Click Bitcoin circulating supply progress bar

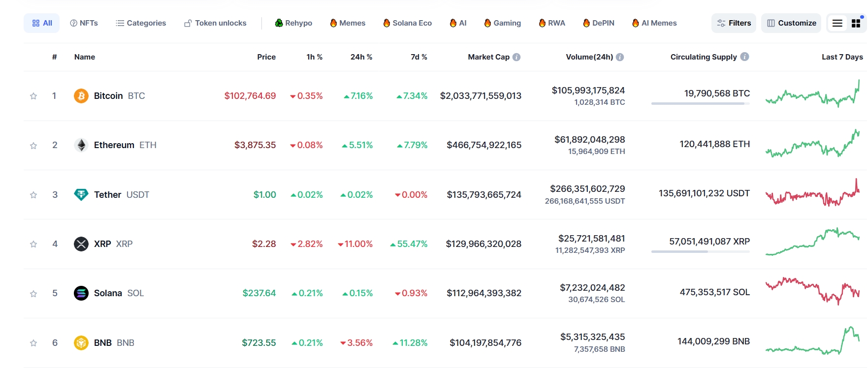[701, 104]
